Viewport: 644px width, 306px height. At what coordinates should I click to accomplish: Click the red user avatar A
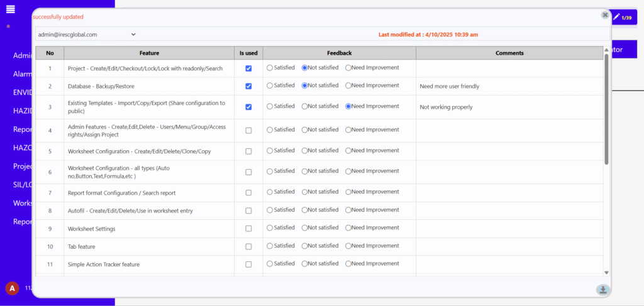(x=11, y=288)
